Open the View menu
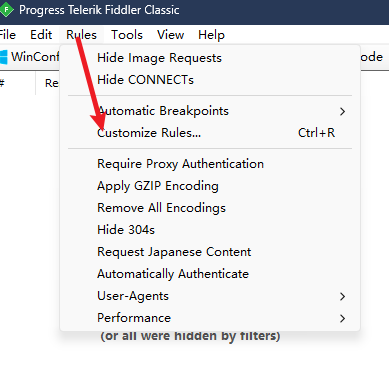 tap(170, 35)
